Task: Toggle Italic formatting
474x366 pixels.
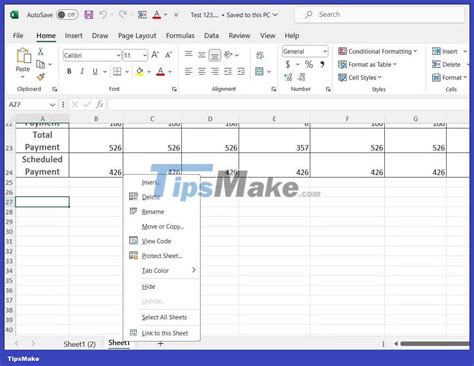Action: pyautogui.click(x=82, y=71)
